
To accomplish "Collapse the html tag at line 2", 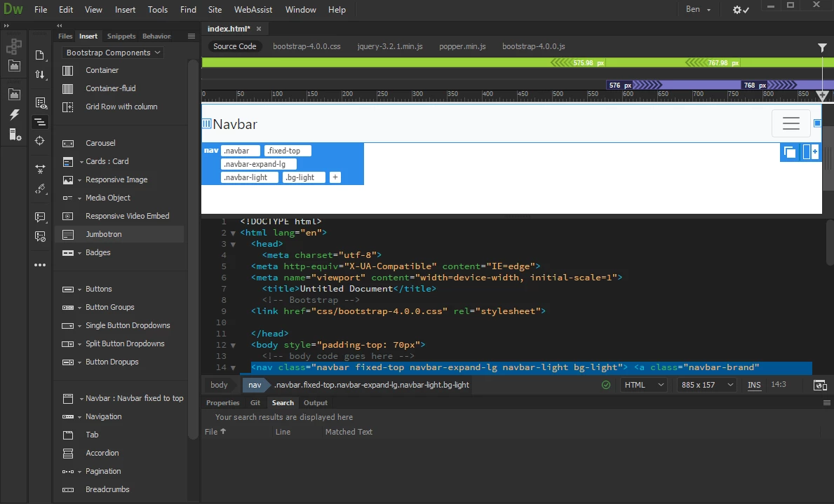I will [x=233, y=233].
